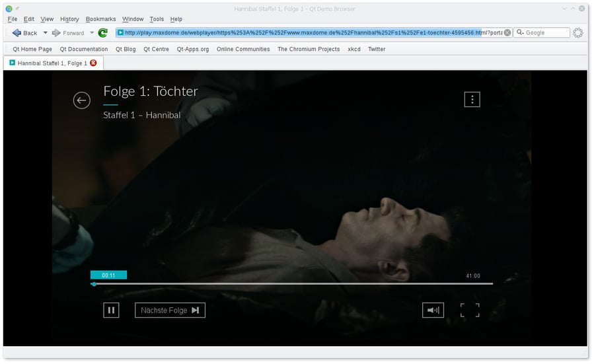Image resolution: width=594 pixels, height=364 pixels.
Task: Click the loading spinner icon in toolbar
Action: click(578, 32)
